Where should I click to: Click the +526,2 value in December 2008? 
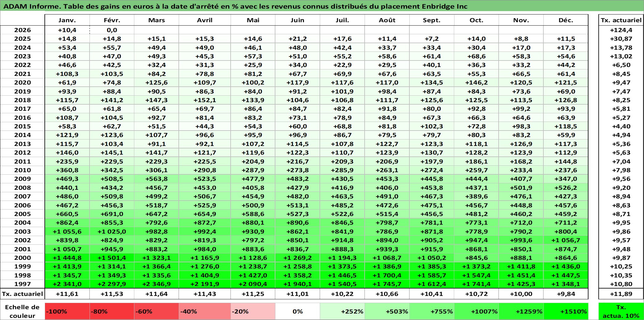pyautogui.click(x=566, y=188)
